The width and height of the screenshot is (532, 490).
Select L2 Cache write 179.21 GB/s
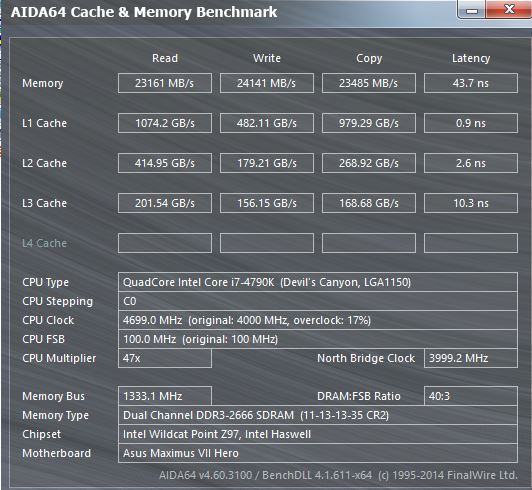tap(267, 163)
